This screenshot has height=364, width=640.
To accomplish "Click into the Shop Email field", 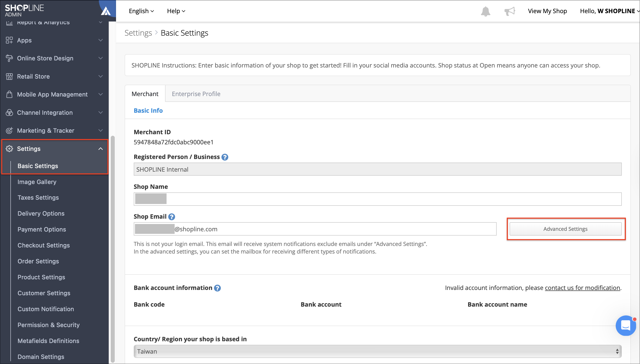I will (315, 229).
